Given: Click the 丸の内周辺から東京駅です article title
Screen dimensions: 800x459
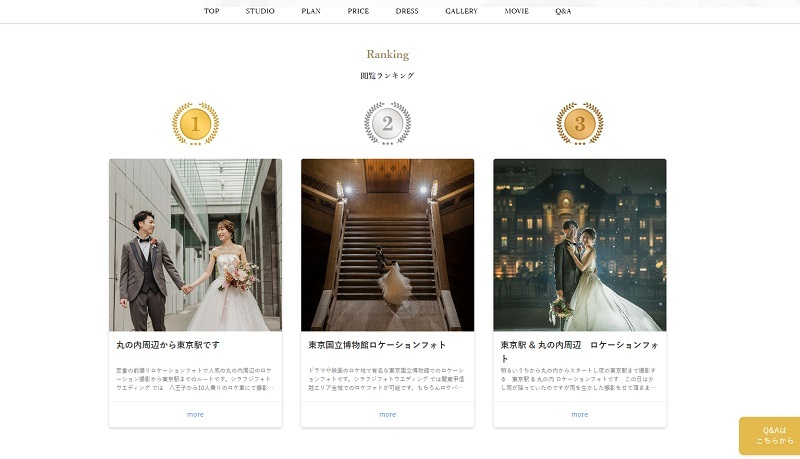Looking at the screenshot, I should point(168,345).
